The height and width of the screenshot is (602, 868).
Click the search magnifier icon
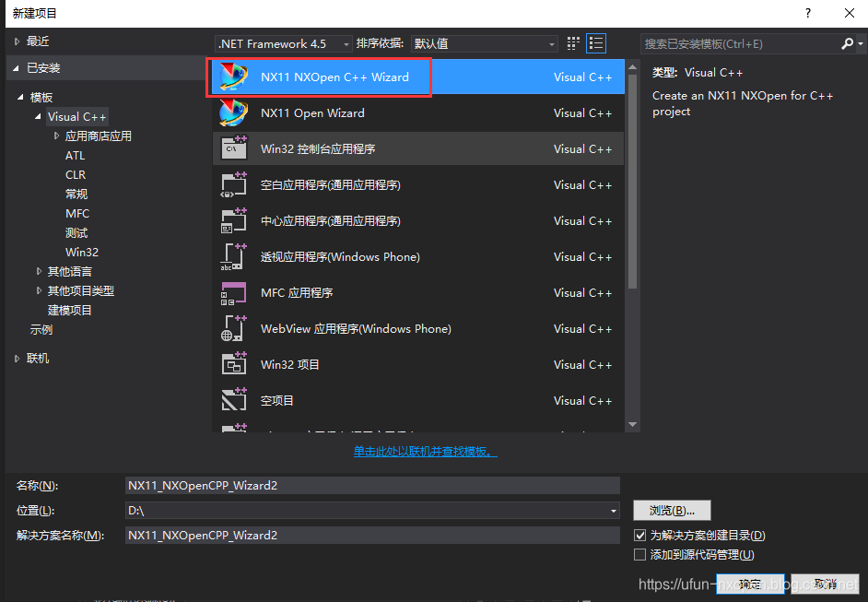pos(847,43)
